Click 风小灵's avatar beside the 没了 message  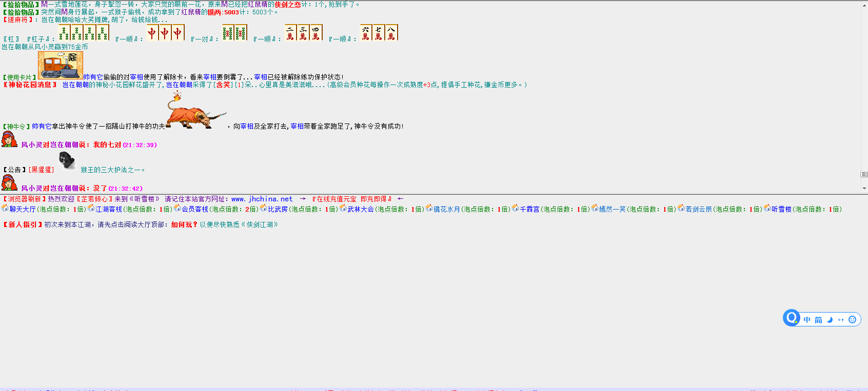tap(9, 182)
